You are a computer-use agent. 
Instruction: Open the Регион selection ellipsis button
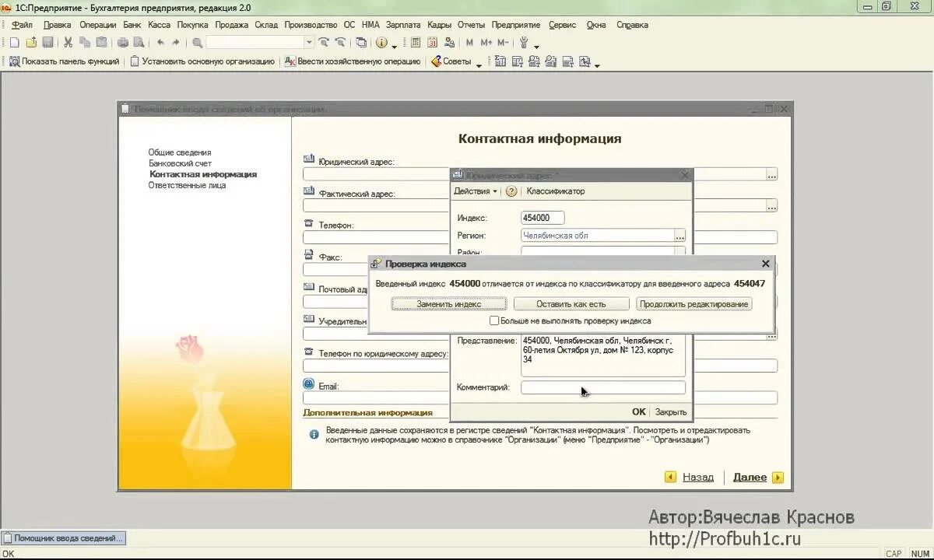coord(679,236)
